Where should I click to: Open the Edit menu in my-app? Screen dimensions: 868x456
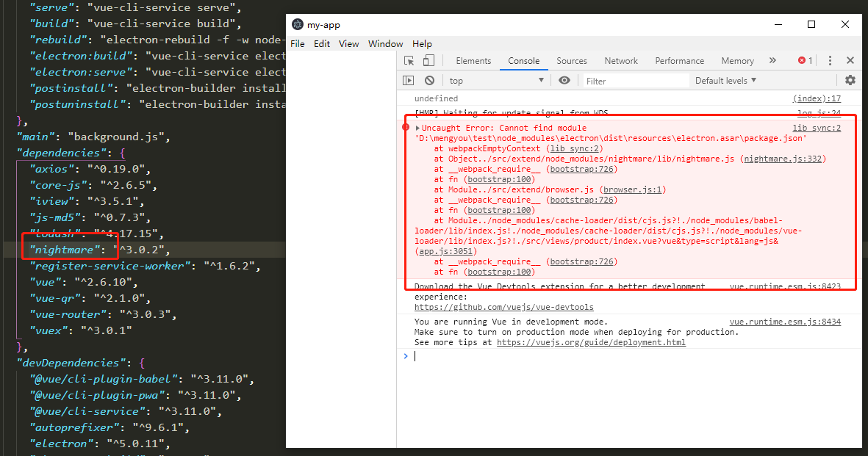click(322, 44)
